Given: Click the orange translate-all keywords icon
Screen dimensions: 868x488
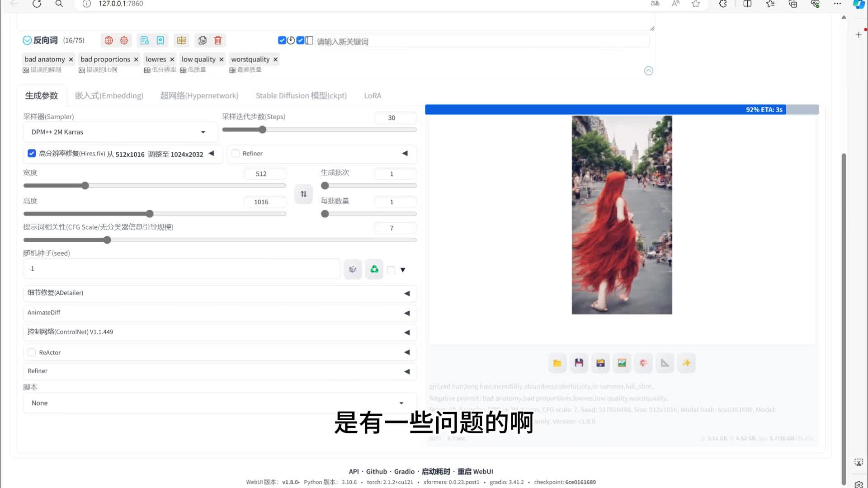Looking at the screenshot, I should (x=182, y=41).
